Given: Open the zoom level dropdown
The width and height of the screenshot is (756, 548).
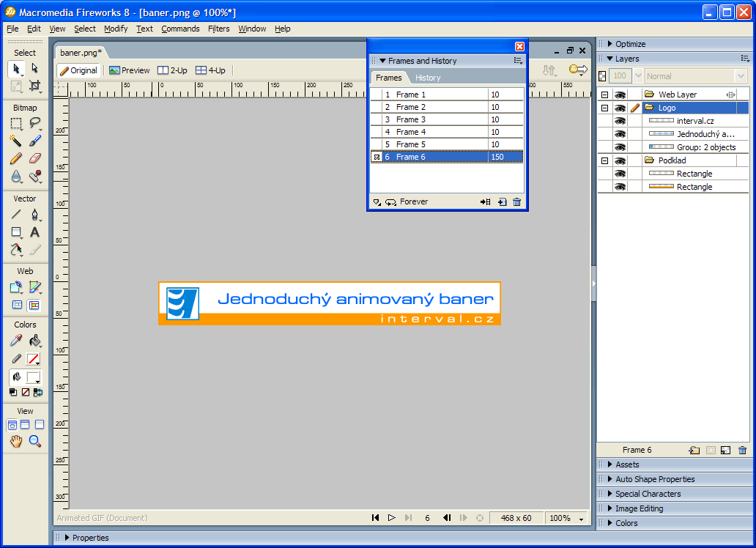Looking at the screenshot, I should [582, 519].
